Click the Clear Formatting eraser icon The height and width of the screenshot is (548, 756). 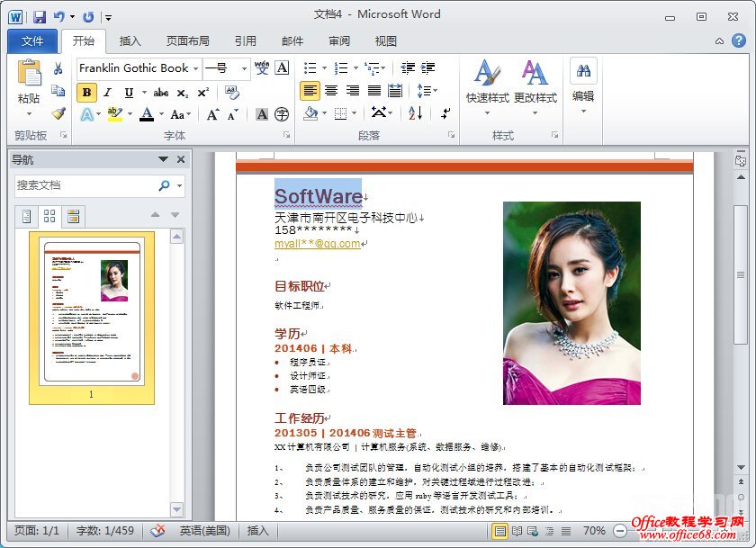tap(231, 92)
